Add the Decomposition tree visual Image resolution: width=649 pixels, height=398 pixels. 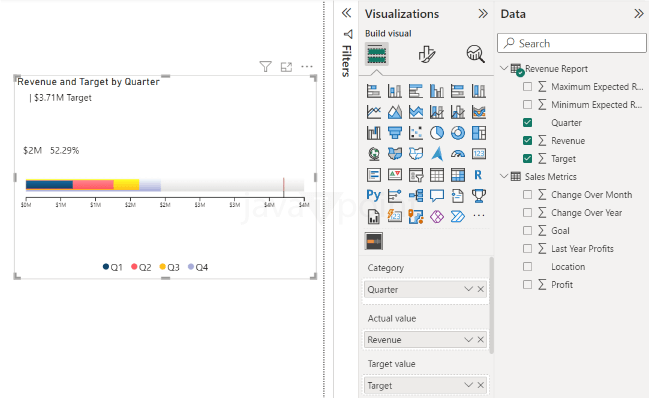416,195
